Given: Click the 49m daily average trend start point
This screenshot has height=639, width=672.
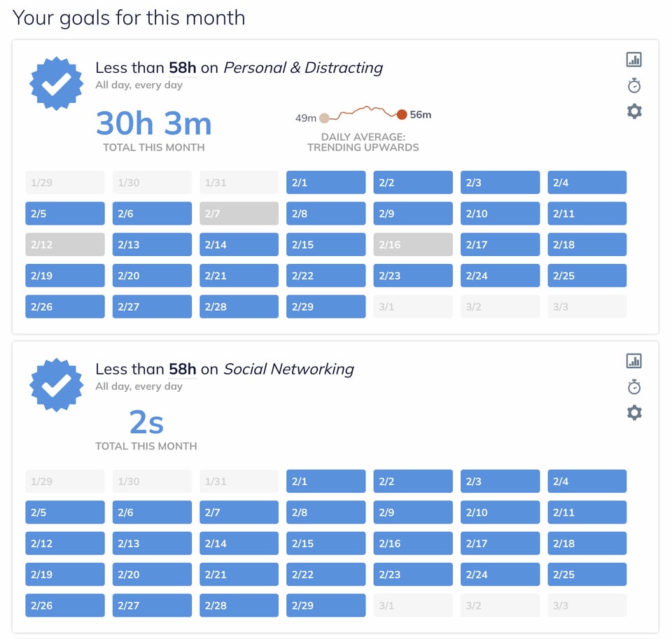Looking at the screenshot, I should (x=324, y=118).
